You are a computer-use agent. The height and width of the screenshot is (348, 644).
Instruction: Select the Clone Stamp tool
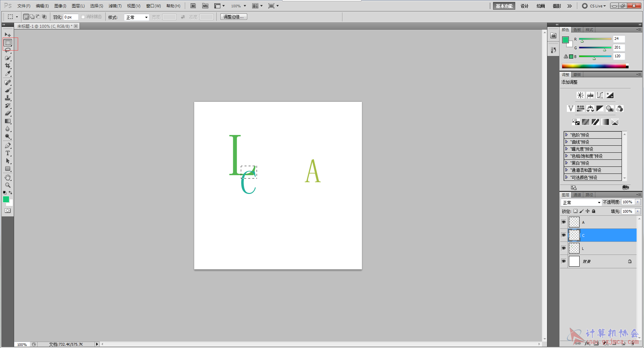click(x=8, y=98)
